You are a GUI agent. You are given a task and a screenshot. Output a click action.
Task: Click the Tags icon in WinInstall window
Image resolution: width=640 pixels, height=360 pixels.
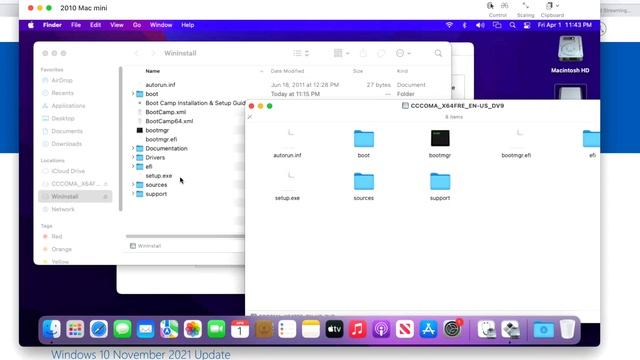pos(381,53)
